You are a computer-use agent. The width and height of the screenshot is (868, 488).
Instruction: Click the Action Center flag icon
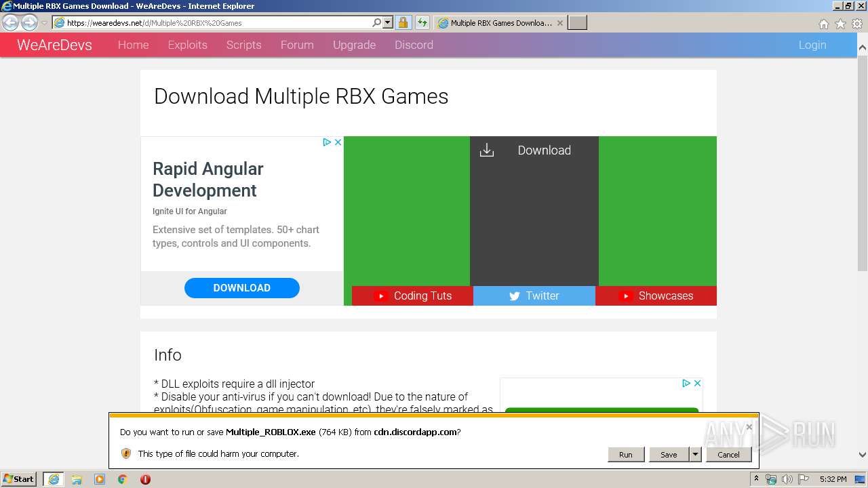804,479
